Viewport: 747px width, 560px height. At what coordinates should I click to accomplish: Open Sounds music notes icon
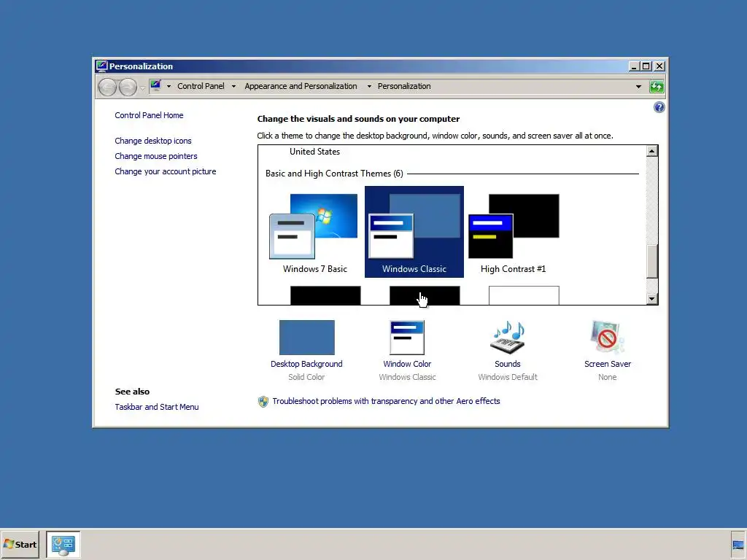click(x=508, y=337)
